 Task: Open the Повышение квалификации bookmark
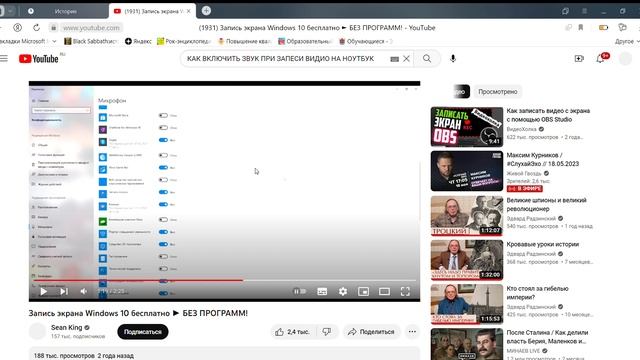244,41
